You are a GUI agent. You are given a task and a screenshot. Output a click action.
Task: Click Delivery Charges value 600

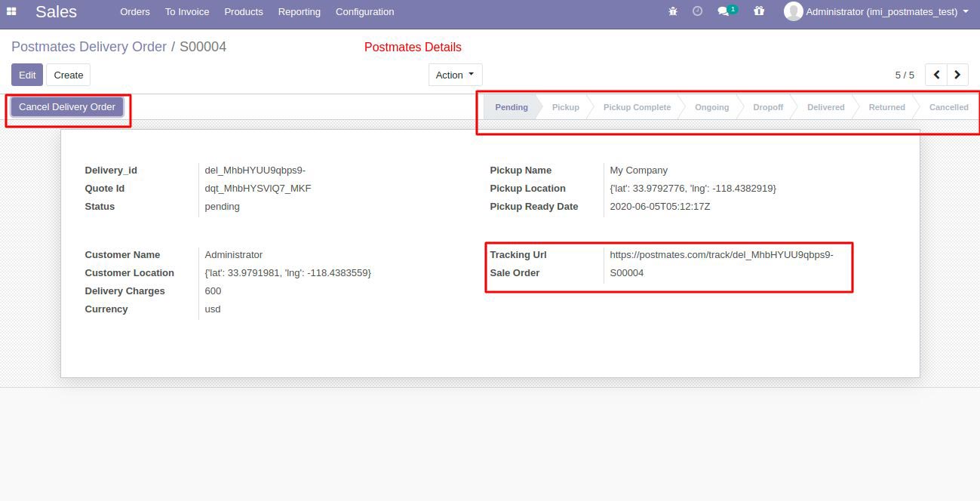click(213, 291)
